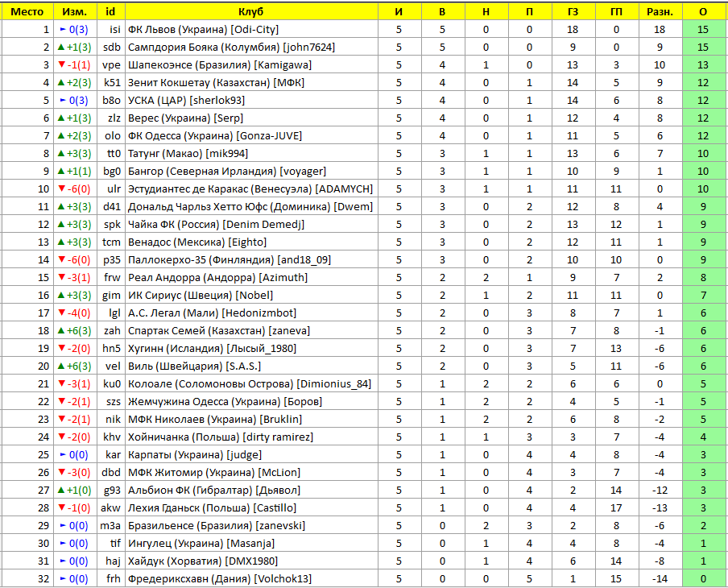Click points cell '2' in Бразильенсе row
This screenshot has height=588, width=728.
(x=703, y=526)
